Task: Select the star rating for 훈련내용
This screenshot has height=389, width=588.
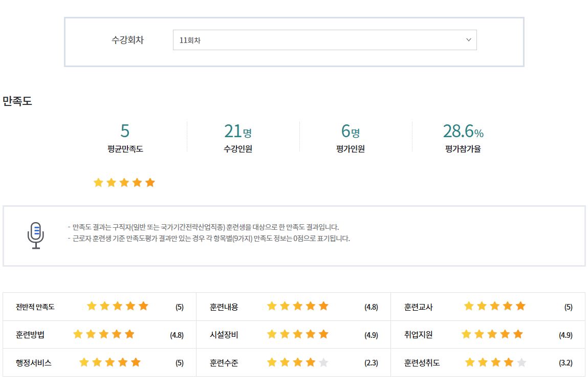Action: (x=297, y=306)
